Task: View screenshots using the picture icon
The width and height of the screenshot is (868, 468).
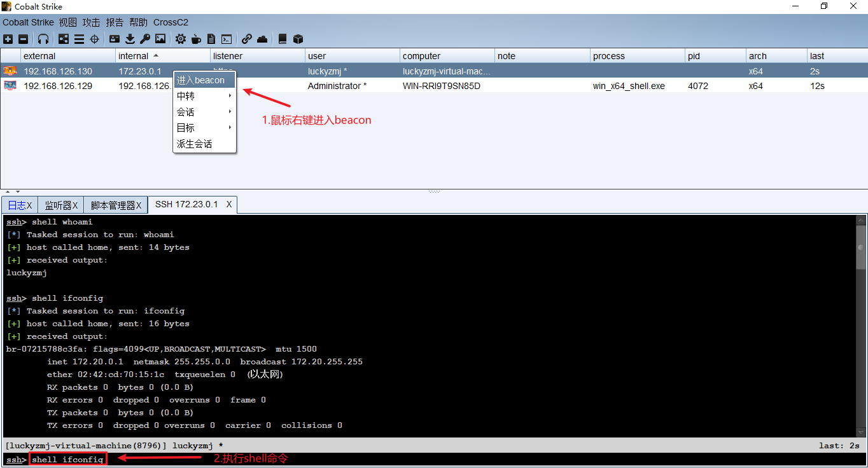Action: [x=160, y=39]
